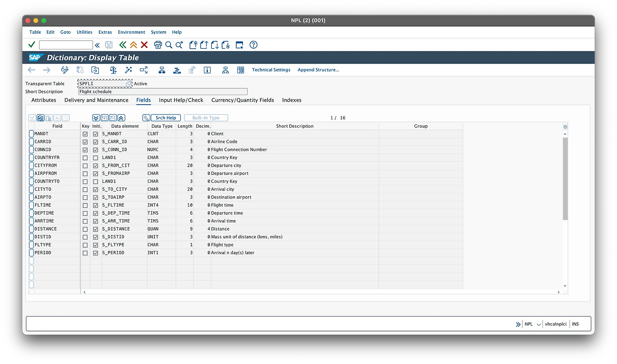This screenshot has height=364, width=617.
Task: Click the First Page icon
Action: click(x=193, y=45)
